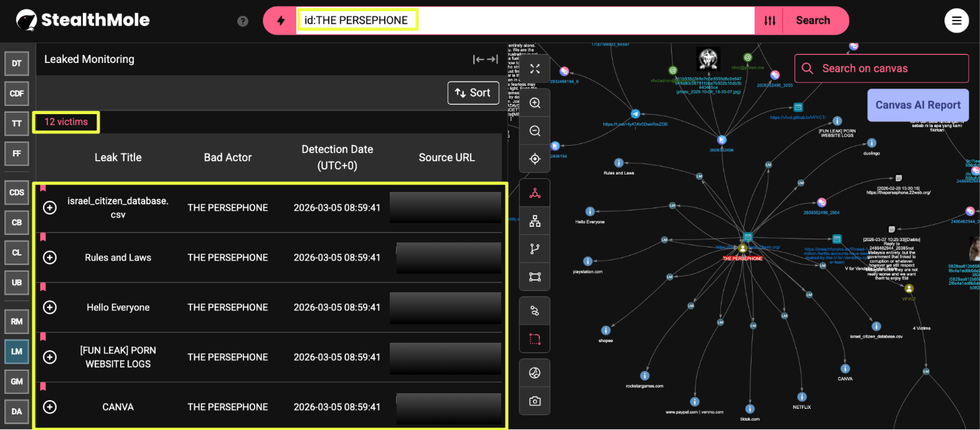Expand the Rules and Laws leak row
Viewport: 980px width, 430px height.
[50, 257]
